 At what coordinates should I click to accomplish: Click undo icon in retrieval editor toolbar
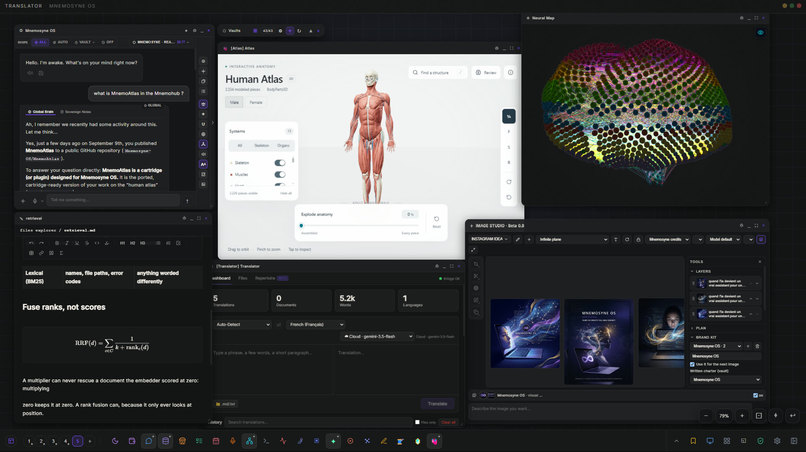[x=31, y=243]
